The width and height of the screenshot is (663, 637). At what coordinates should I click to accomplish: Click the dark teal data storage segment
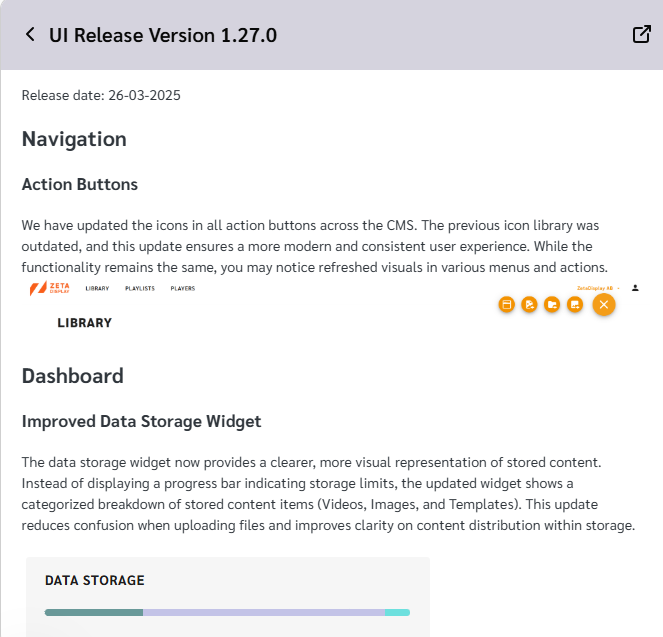[x=94, y=612]
